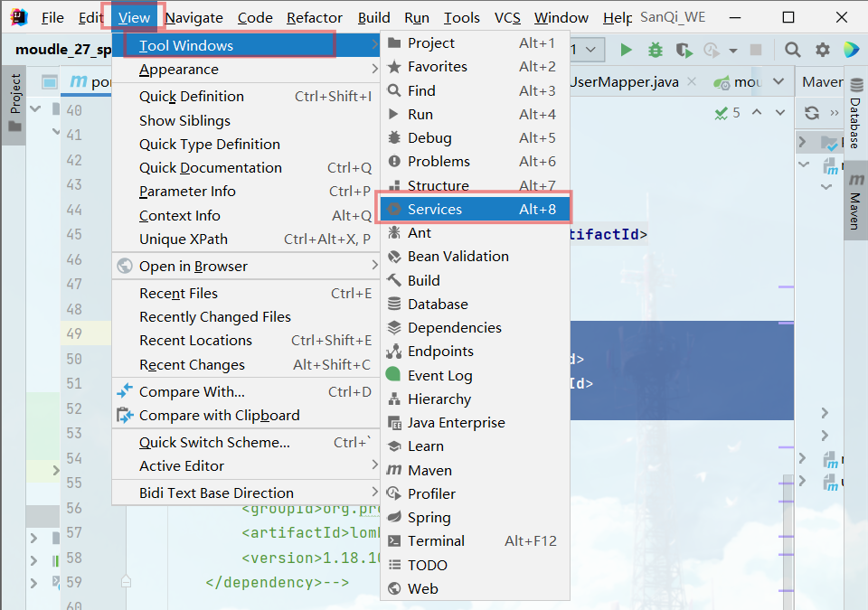The width and height of the screenshot is (868, 610).
Task: Open the editor tabs overflow dropdown
Action: [x=778, y=82]
